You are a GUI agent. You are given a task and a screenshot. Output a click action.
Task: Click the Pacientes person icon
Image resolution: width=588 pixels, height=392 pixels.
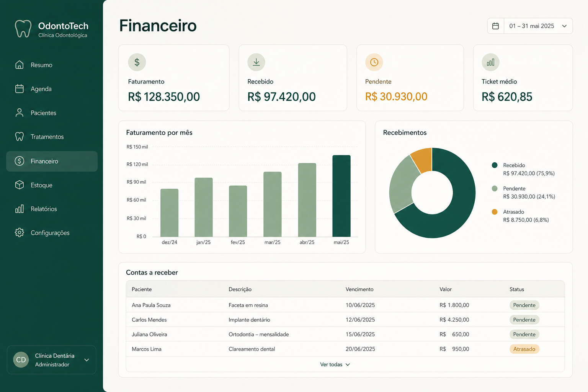[x=20, y=113]
